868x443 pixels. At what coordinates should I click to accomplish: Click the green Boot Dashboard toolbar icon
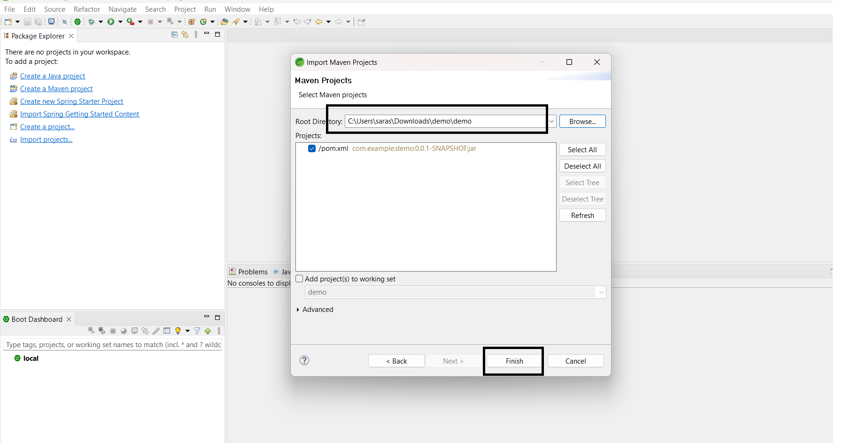click(77, 22)
